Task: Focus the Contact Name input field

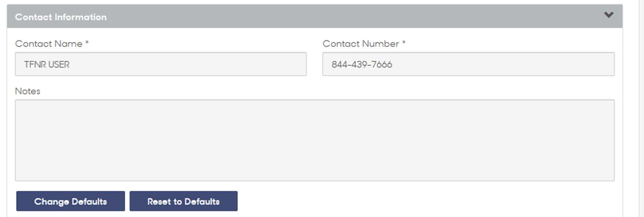Action: [x=161, y=64]
